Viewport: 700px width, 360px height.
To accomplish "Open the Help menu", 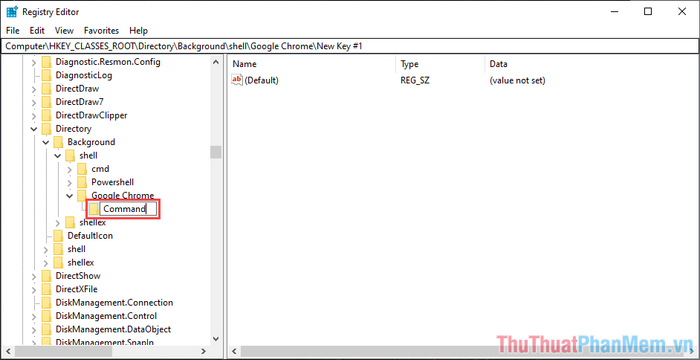I will pos(138,31).
